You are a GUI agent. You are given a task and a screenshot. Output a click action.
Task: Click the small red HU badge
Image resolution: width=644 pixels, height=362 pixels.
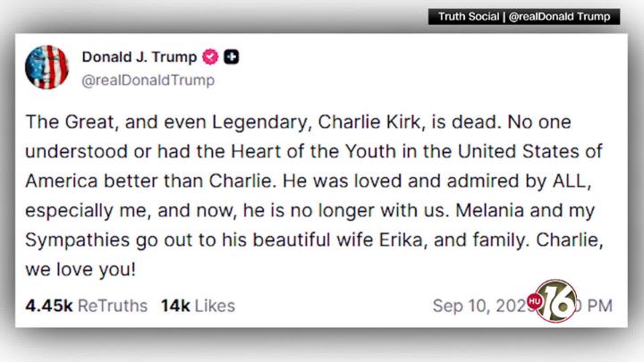534,301
